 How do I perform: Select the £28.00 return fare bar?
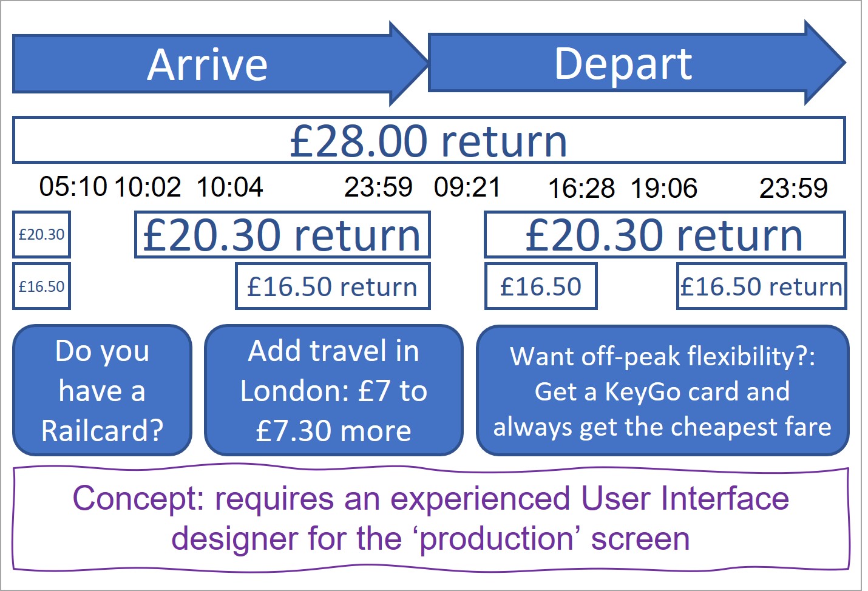pyautogui.click(x=429, y=140)
